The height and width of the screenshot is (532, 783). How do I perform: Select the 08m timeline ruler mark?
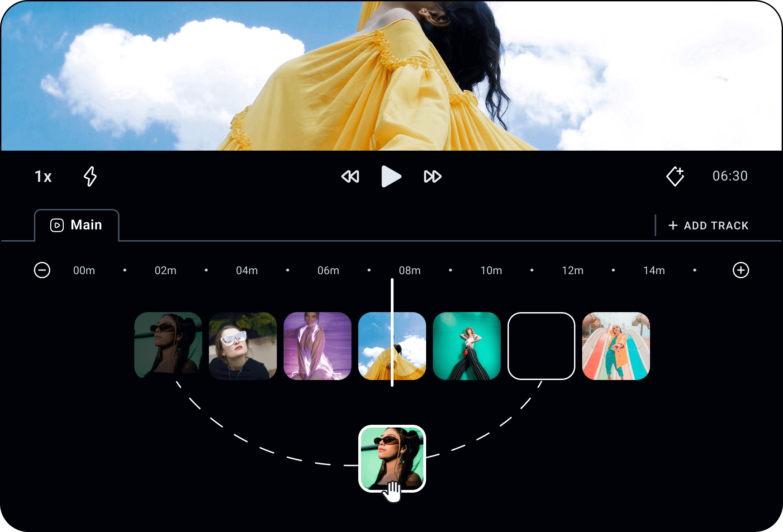410,270
